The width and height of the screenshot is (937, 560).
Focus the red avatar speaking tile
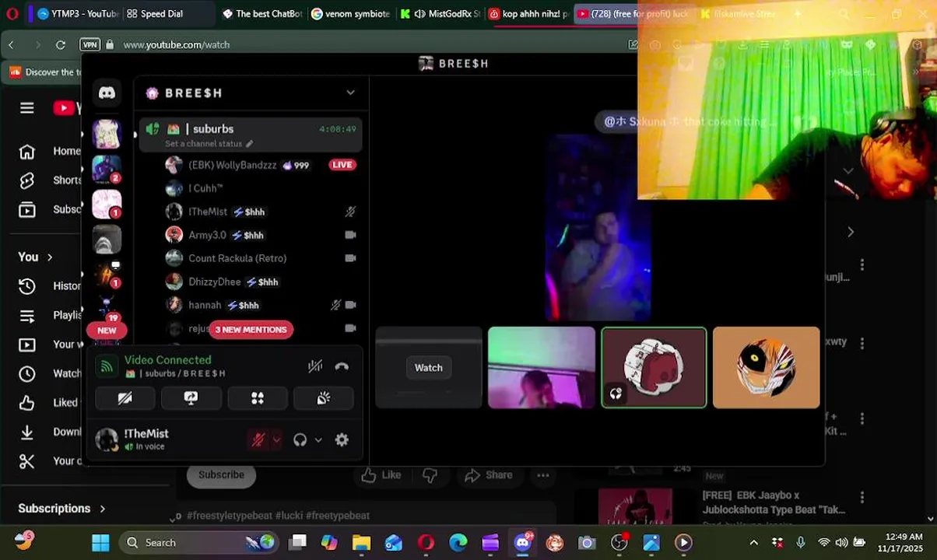click(x=654, y=367)
